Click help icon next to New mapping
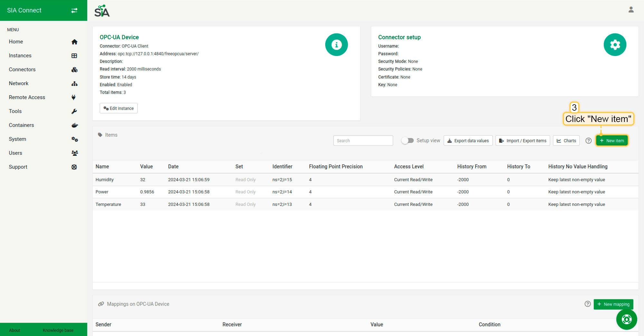 tap(587, 304)
